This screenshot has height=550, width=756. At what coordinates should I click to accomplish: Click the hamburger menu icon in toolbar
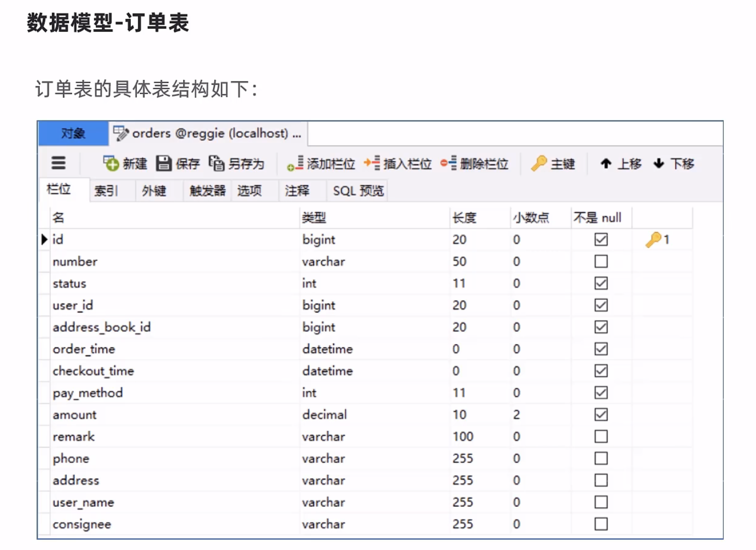[x=58, y=163]
